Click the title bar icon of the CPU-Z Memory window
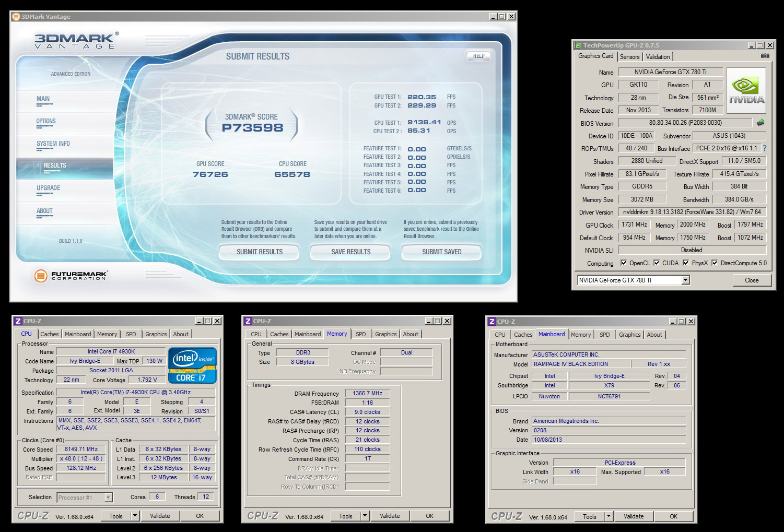Screen dimensions: 784x532 tap(248, 321)
